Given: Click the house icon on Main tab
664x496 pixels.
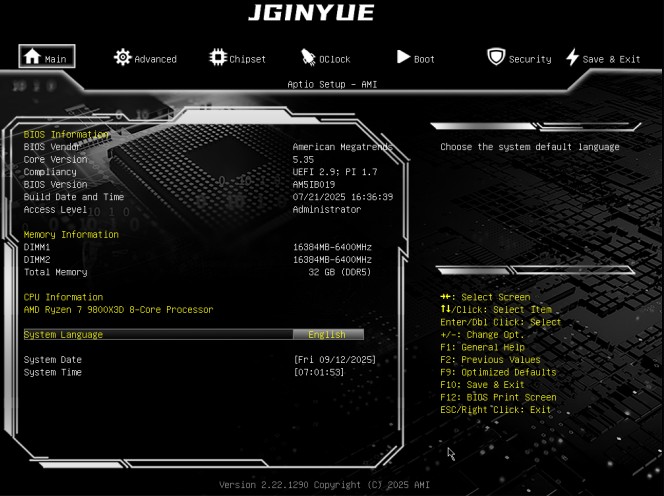Looking at the screenshot, I should click(32, 56).
